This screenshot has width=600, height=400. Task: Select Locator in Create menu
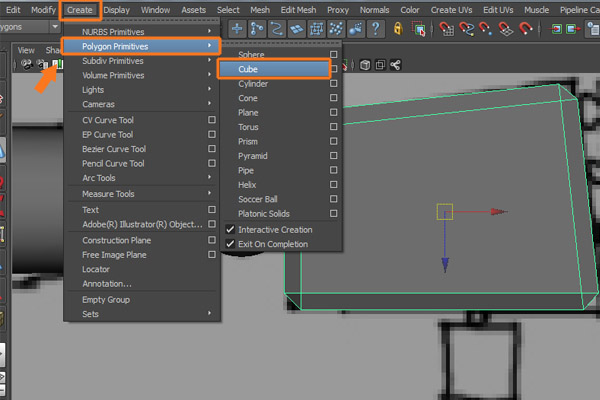(96, 270)
